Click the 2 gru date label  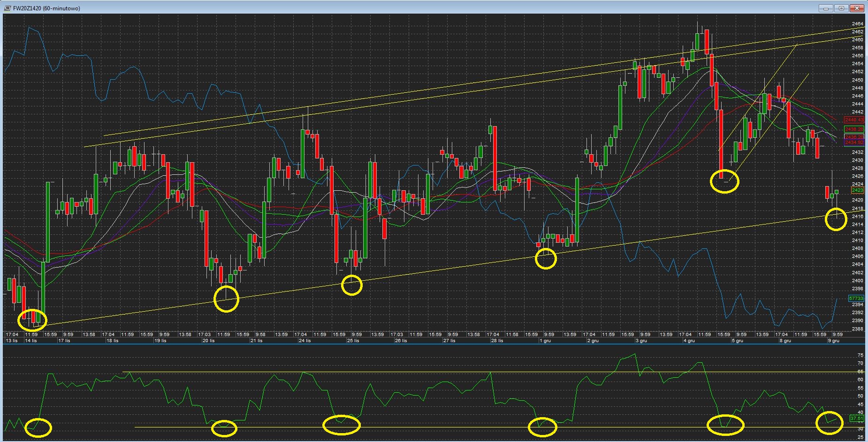[x=593, y=341]
